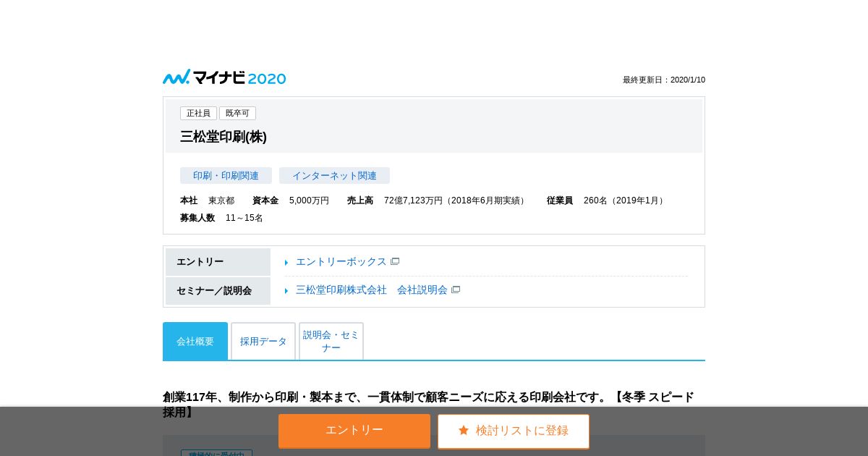The width and height of the screenshot is (868, 456).
Task: Click the headline starting 創業117年
Action: click(428, 405)
